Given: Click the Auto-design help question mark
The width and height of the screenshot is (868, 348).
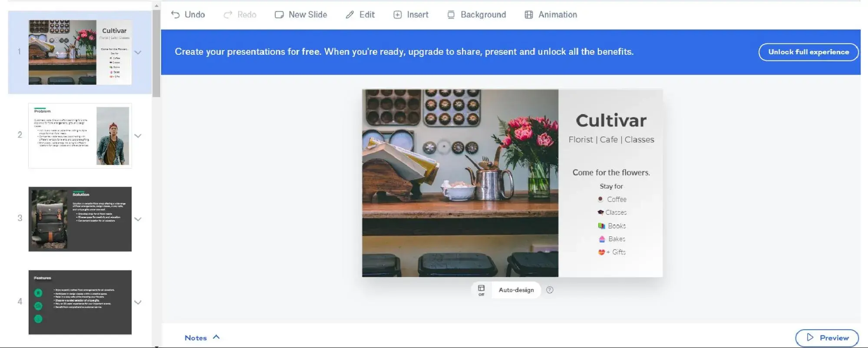Looking at the screenshot, I should click(x=550, y=290).
